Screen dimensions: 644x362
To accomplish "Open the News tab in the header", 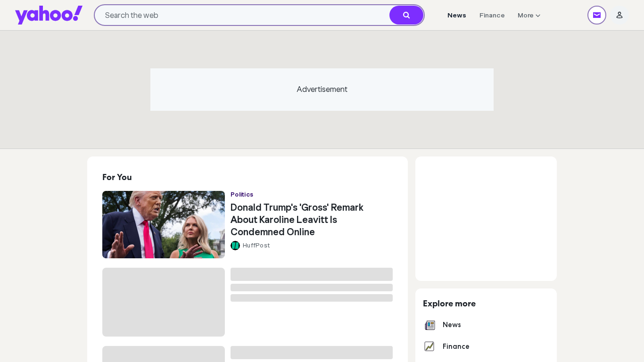I will tap(457, 15).
